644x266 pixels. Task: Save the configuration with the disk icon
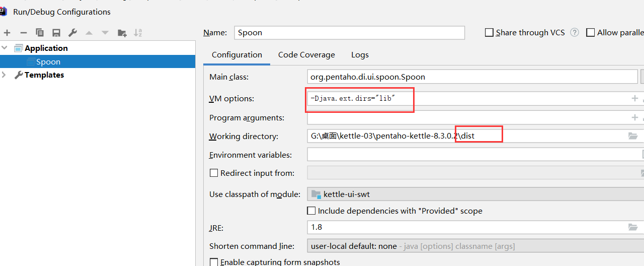pyautogui.click(x=56, y=33)
